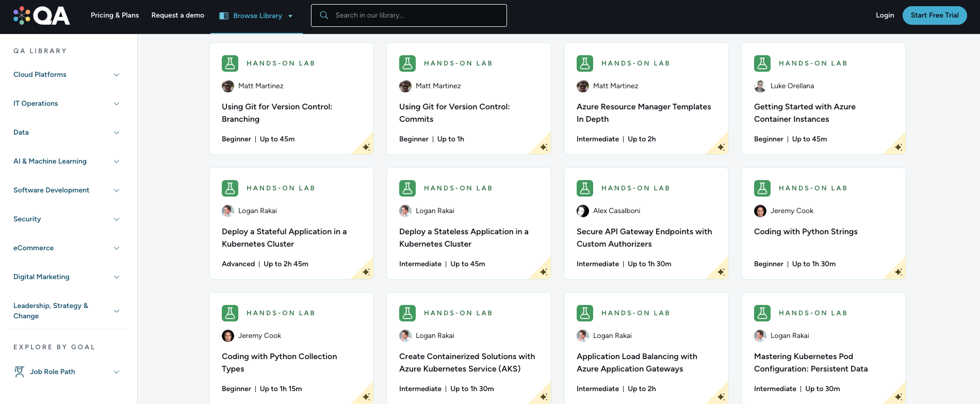Open Using Git for Version Control: Commits
Viewport: 980px width, 404px height.
click(x=454, y=113)
